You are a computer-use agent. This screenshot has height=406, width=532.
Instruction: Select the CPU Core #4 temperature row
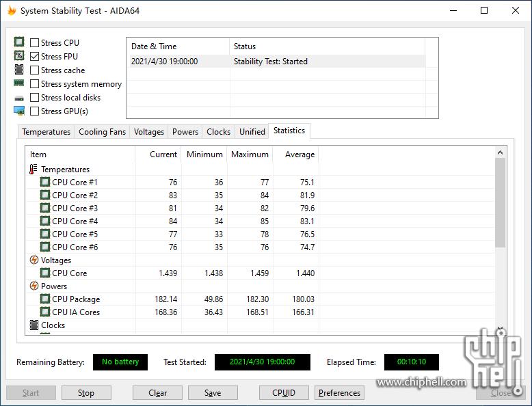[75, 221]
